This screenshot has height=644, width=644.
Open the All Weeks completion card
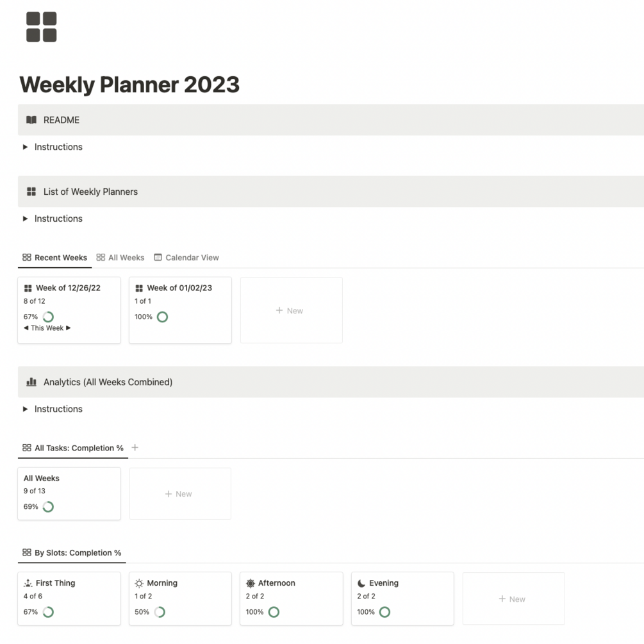[x=69, y=493]
